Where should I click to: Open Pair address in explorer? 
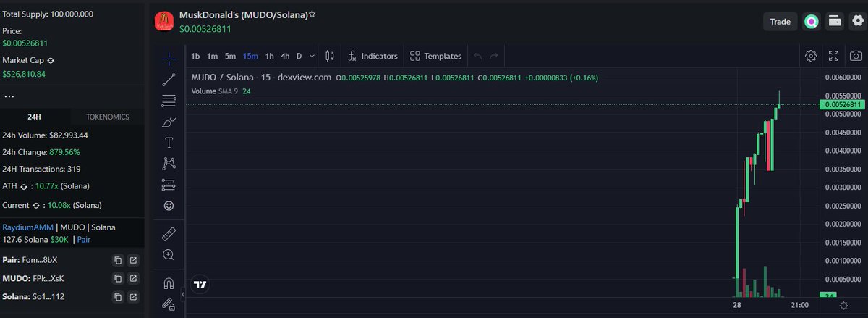click(133, 259)
